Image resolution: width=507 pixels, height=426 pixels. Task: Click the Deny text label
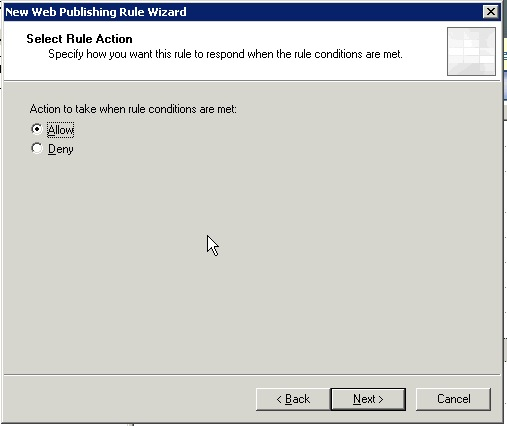60,149
